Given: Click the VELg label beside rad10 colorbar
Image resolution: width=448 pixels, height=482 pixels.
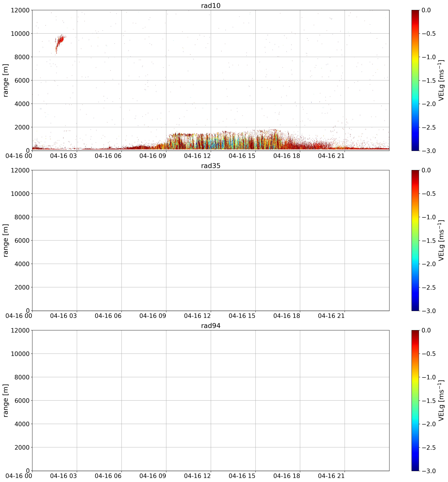Looking at the screenshot, I should (441, 80).
